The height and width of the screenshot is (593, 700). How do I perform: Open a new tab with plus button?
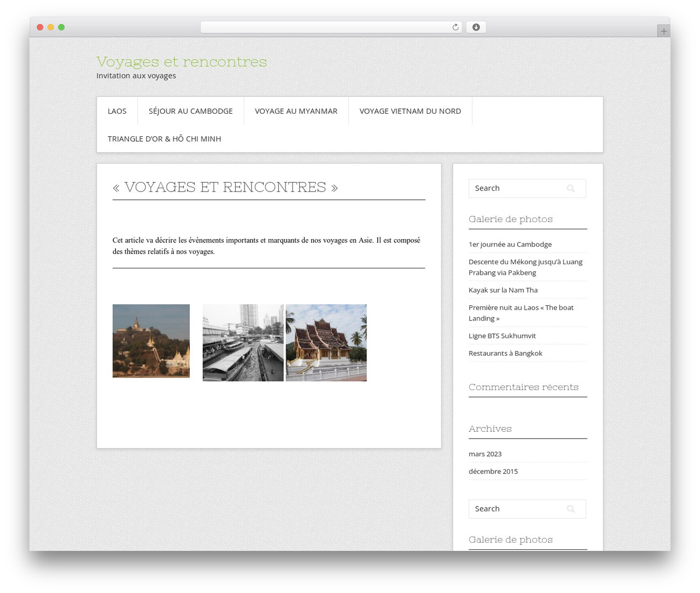(x=663, y=31)
